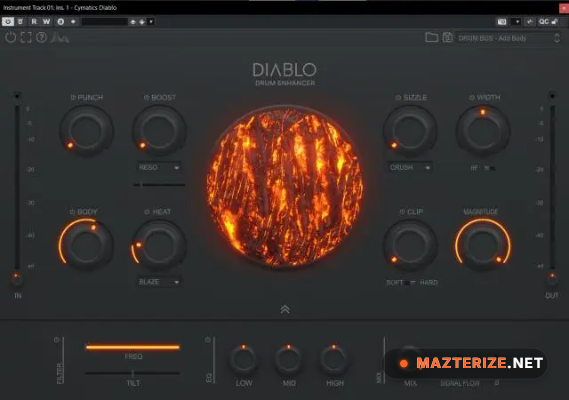Click the diamond icon in host toolbar
Viewport: 569px width, 400px height.
click(73, 22)
